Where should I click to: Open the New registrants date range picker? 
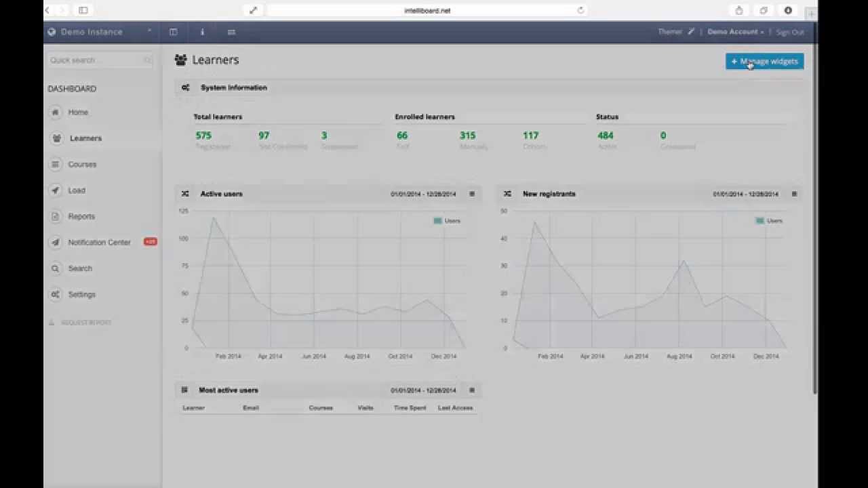[x=745, y=194]
